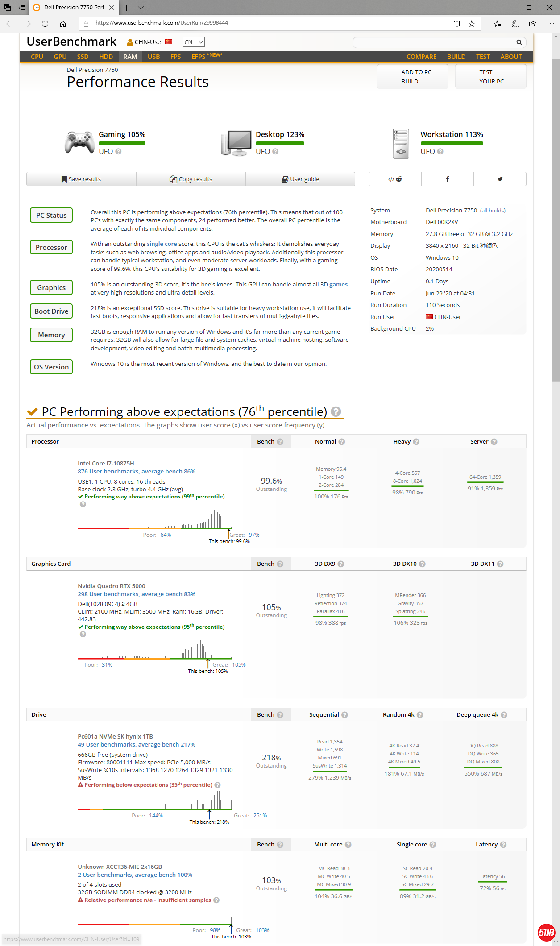Open the COMPARE menu
The height and width of the screenshot is (946, 560).
tap(421, 57)
